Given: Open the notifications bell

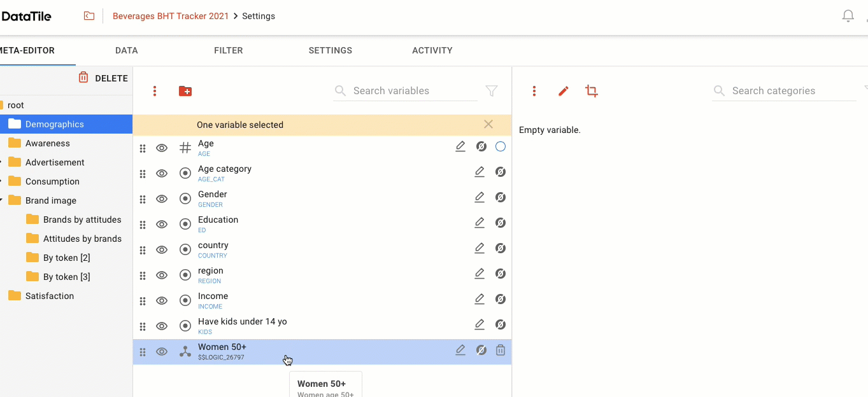Looking at the screenshot, I should click(x=848, y=17).
